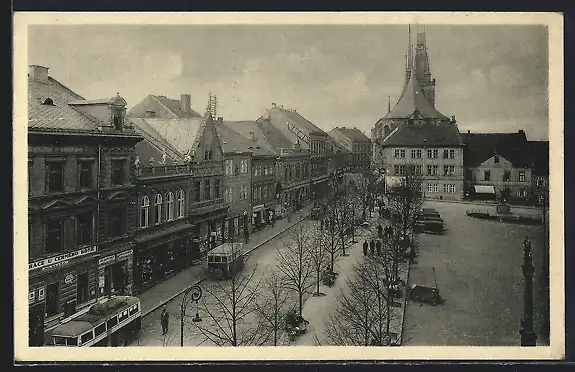Select the town hall building with hipped roof
This screenshot has width=575, height=372.
422,161
